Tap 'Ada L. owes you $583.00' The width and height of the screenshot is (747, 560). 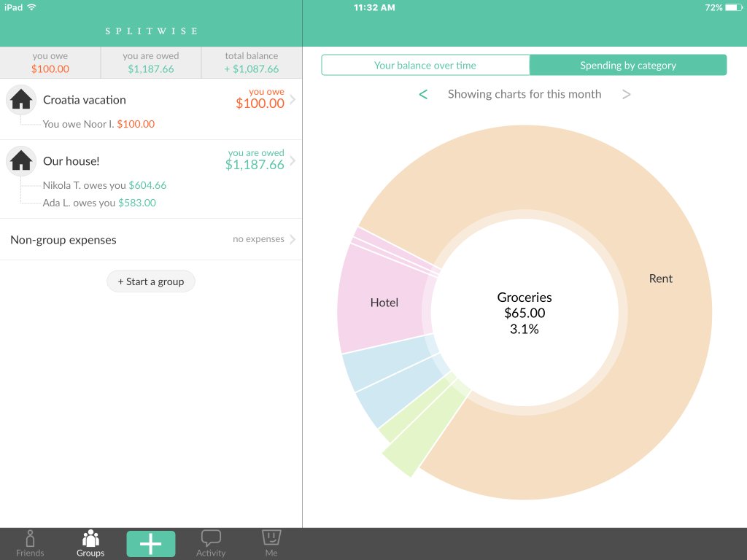pos(99,203)
